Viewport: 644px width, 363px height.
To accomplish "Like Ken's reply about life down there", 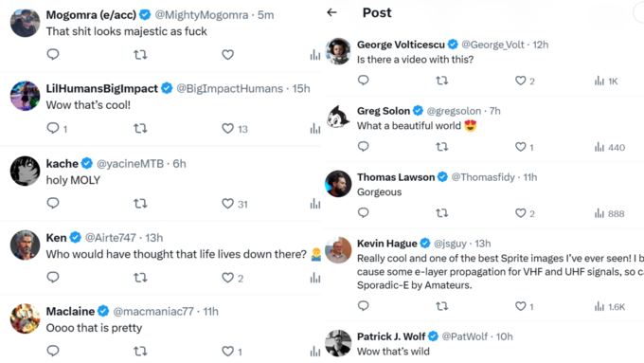I will point(228,278).
